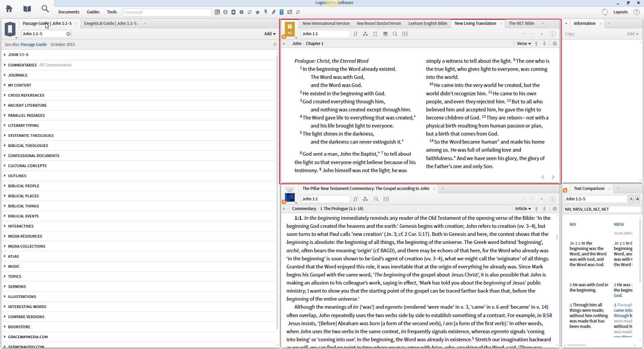Screen dimensions: 644x349
Task: Open the Documents menu
Action: click(x=69, y=12)
